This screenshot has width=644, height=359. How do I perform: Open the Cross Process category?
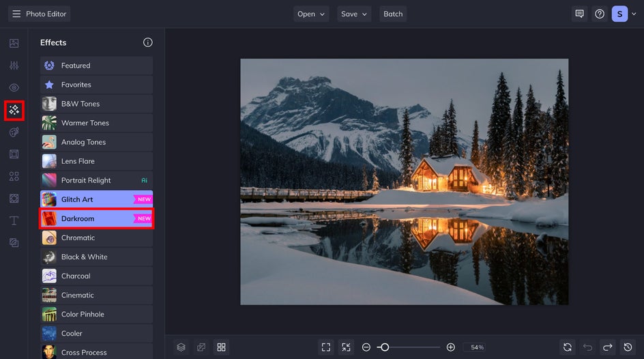pos(96,352)
